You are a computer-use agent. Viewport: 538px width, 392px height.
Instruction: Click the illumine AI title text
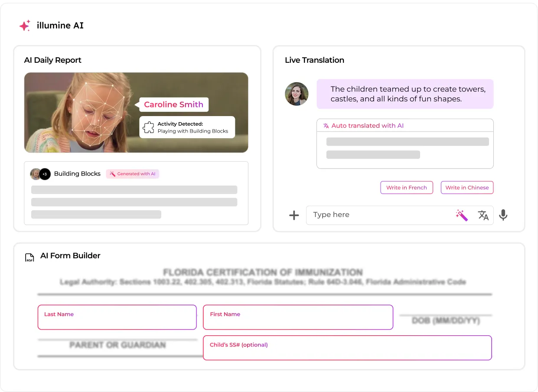[60, 26]
